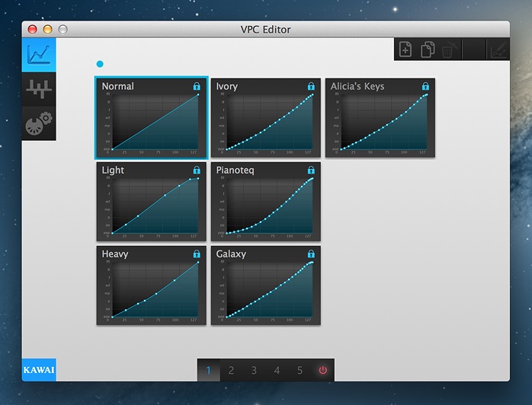Click the "Alicia's Keys" card title

click(x=357, y=87)
